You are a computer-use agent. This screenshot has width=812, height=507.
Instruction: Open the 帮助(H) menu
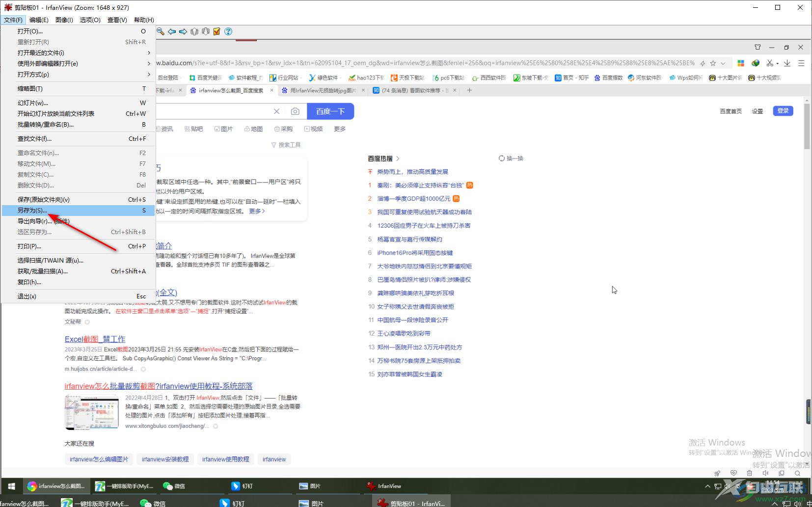(x=144, y=20)
